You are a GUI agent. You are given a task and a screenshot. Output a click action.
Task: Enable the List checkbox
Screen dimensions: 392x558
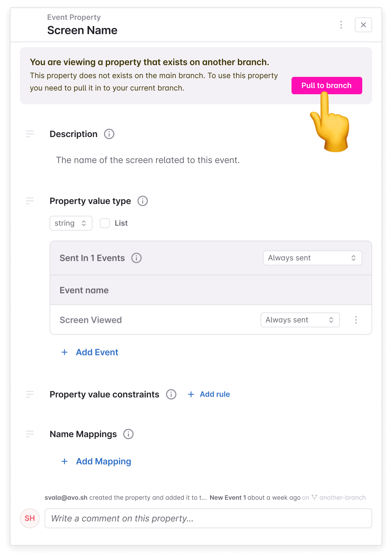click(x=105, y=223)
